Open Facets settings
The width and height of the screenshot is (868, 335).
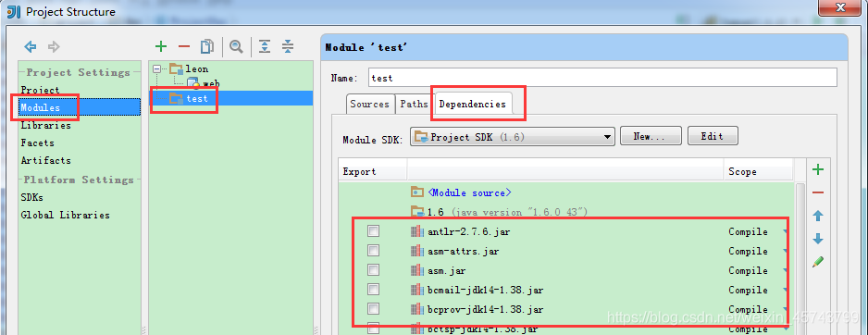(x=37, y=143)
